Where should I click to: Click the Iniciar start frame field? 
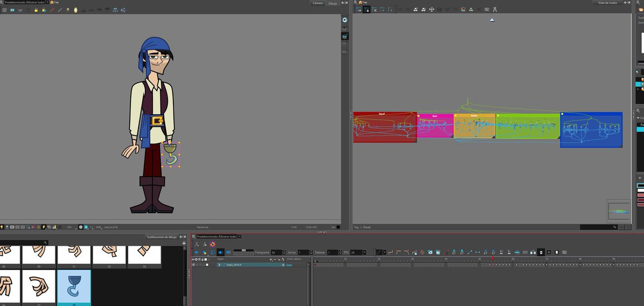304,252
